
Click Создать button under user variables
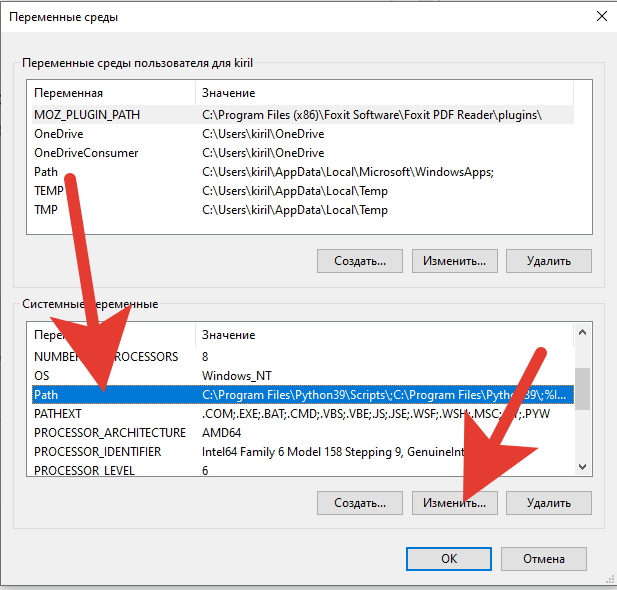(x=359, y=261)
